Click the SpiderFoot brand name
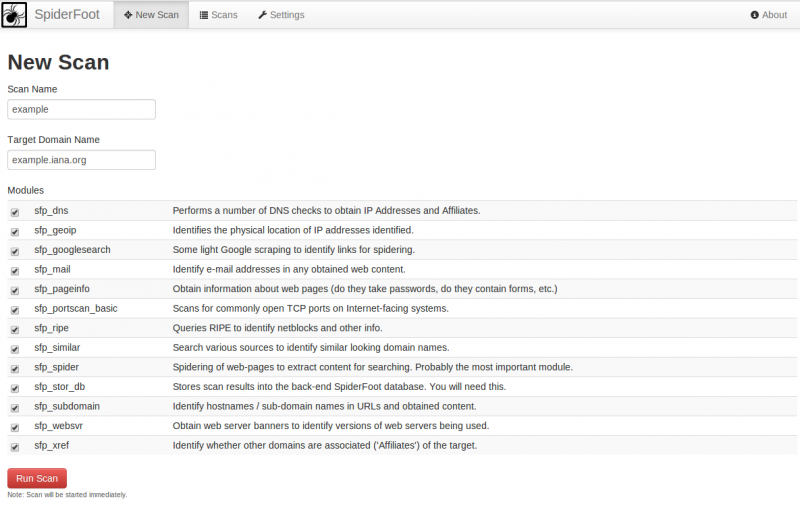Screen dimensions: 800x508 click(67, 15)
